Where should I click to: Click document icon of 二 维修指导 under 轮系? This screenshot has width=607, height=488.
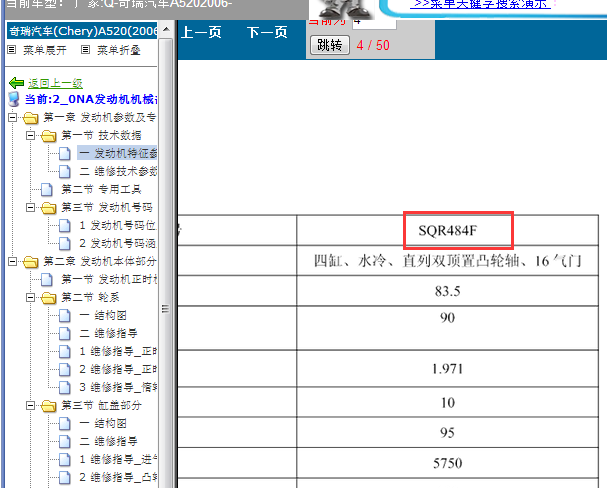click(65, 333)
